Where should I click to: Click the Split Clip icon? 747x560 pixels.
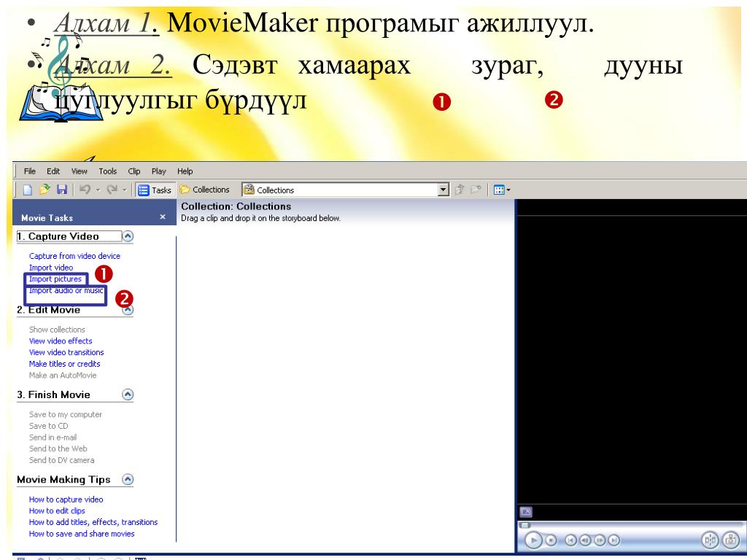pyautogui.click(x=711, y=540)
